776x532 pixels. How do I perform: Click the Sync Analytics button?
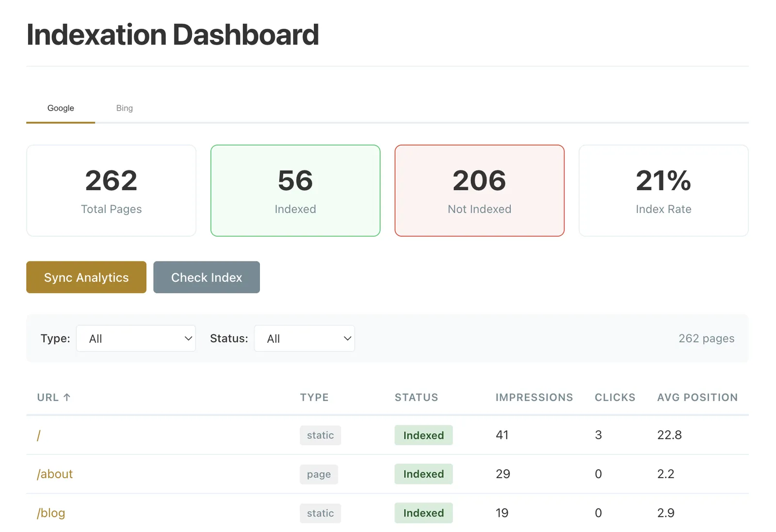(x=86, y=277)
